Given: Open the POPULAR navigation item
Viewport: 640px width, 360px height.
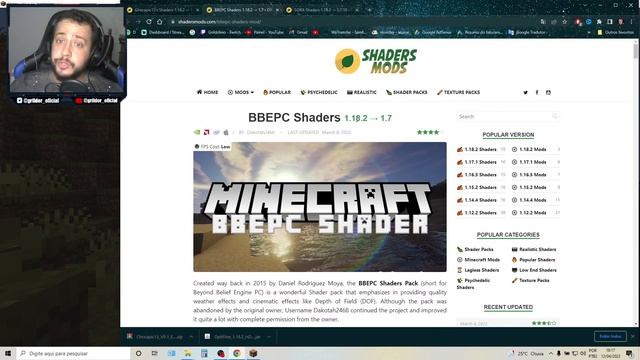Looking at the screenshot, I should pyautogui.click(x=277, y=93).
